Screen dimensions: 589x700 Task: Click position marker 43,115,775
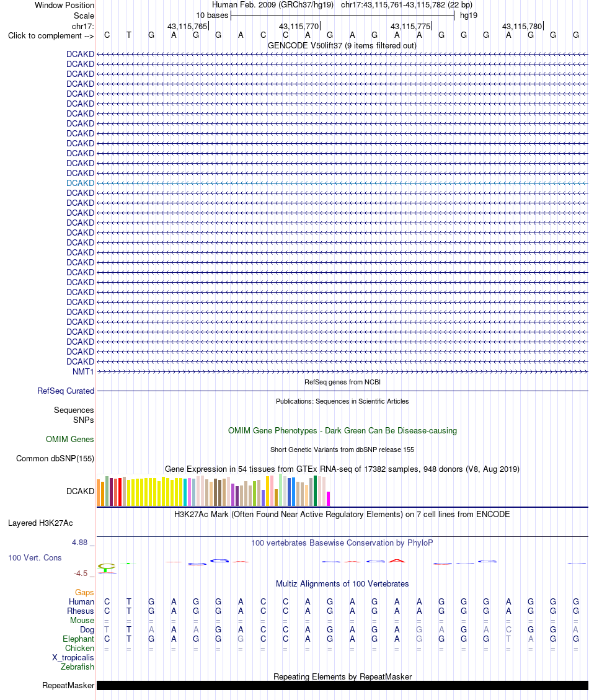(410, 26)
